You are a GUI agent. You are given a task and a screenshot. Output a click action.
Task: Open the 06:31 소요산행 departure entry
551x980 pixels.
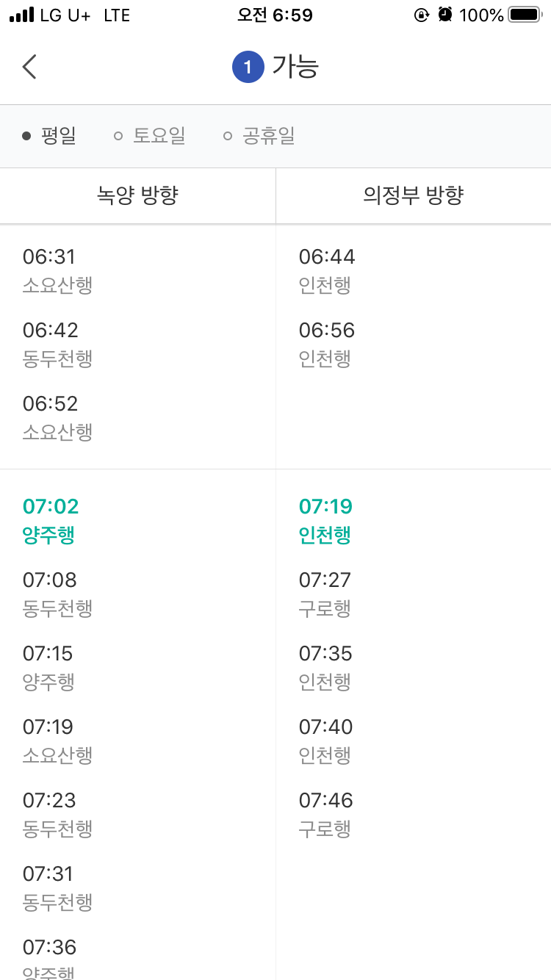click(x=57, y=270)
